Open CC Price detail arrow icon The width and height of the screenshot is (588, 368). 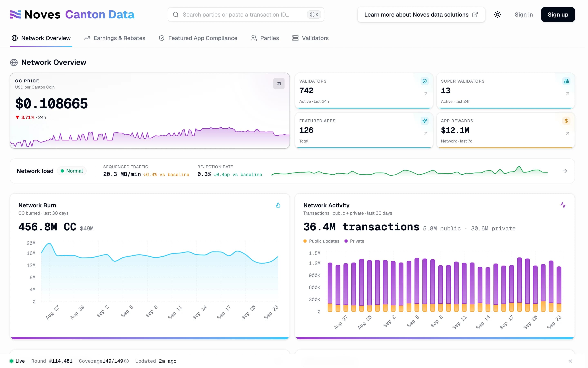(279, 84)
